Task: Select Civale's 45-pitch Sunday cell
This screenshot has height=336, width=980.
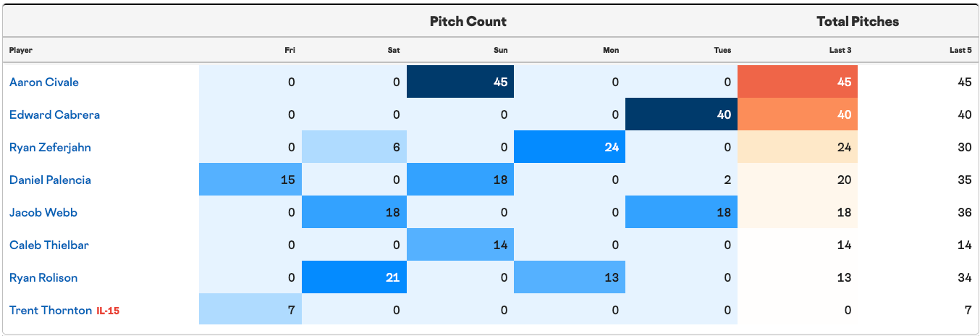Action: [x=460, y=82]
